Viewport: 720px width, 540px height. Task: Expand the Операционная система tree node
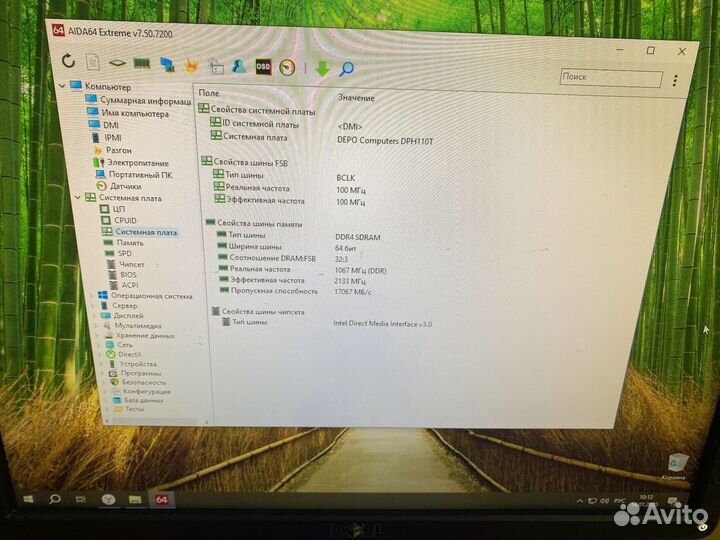(92, 295)
